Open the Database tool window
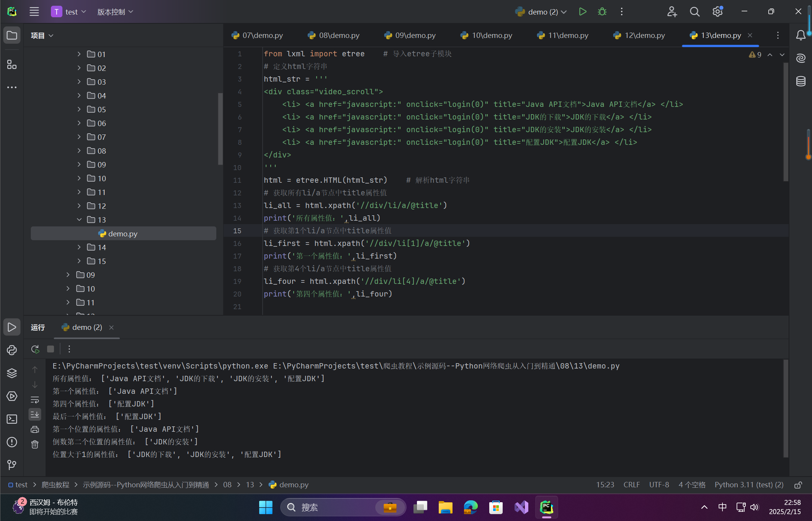The image size is (812, 521). pos(801,81)
